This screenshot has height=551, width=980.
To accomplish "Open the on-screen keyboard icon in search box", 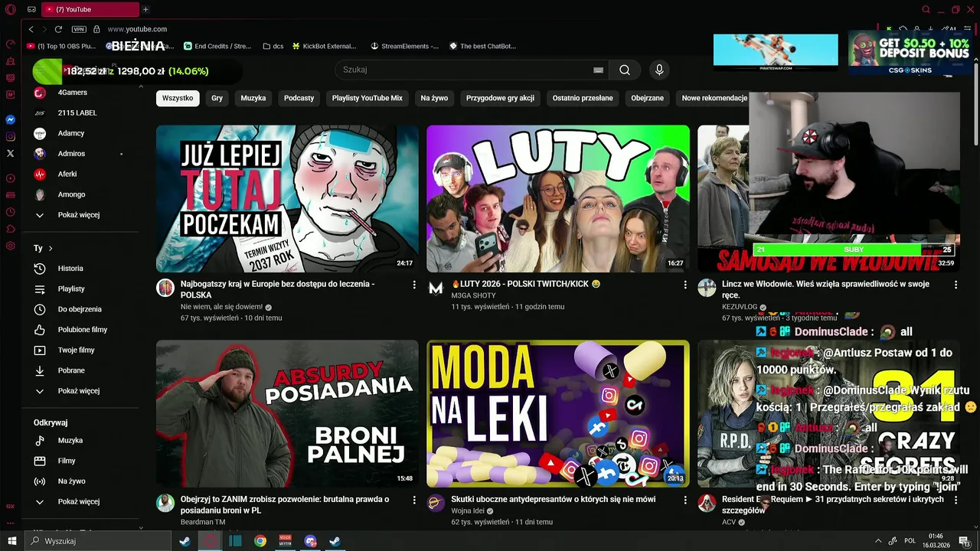I will pos(598,70).
